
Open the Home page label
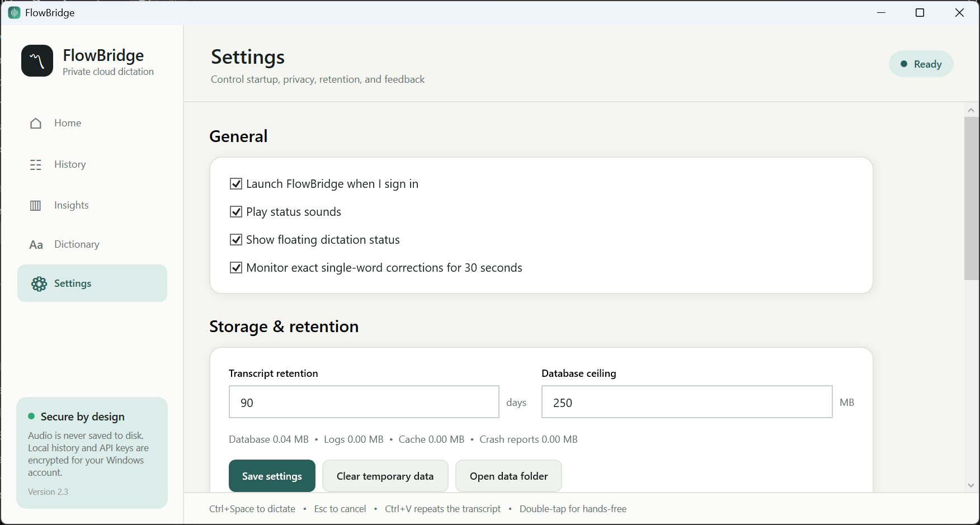click(68, 123)
